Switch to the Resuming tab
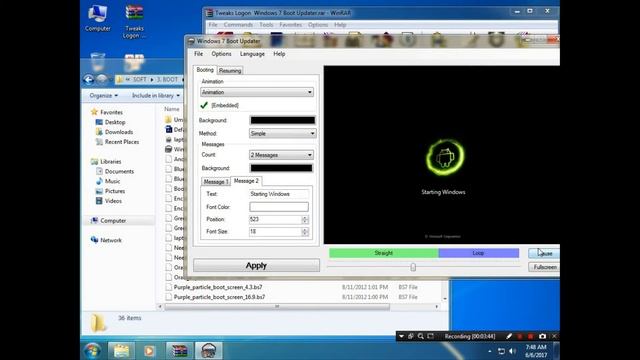 click(230, 71)
